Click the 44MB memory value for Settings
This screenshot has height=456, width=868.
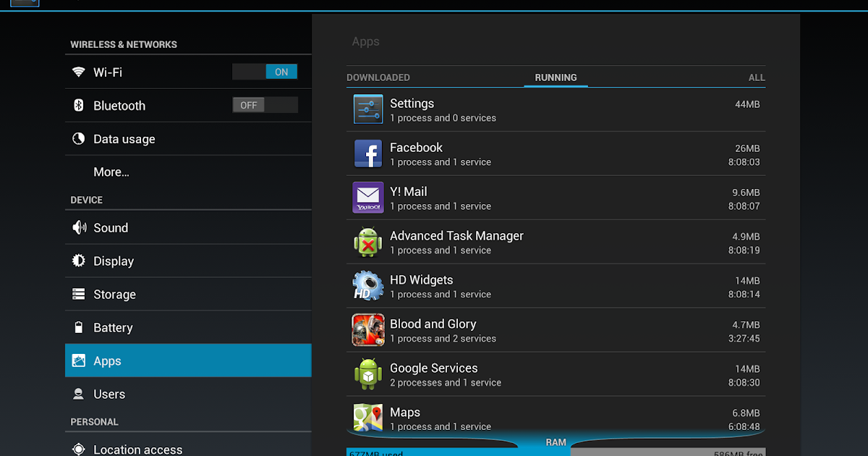(747, 105)
